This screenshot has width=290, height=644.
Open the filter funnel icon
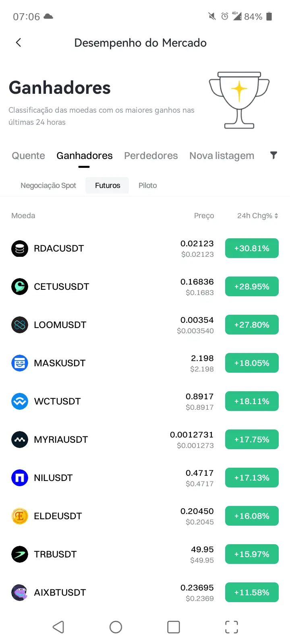273,155
